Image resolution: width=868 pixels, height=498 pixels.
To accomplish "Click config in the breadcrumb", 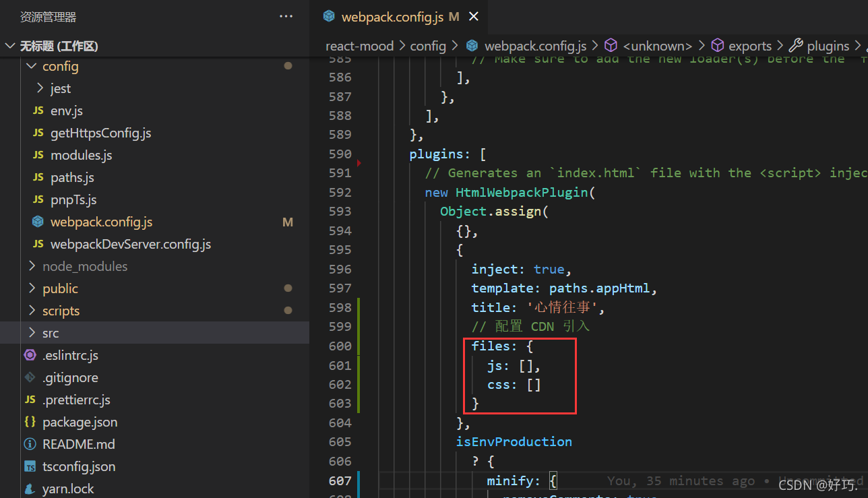I will 428,46.
